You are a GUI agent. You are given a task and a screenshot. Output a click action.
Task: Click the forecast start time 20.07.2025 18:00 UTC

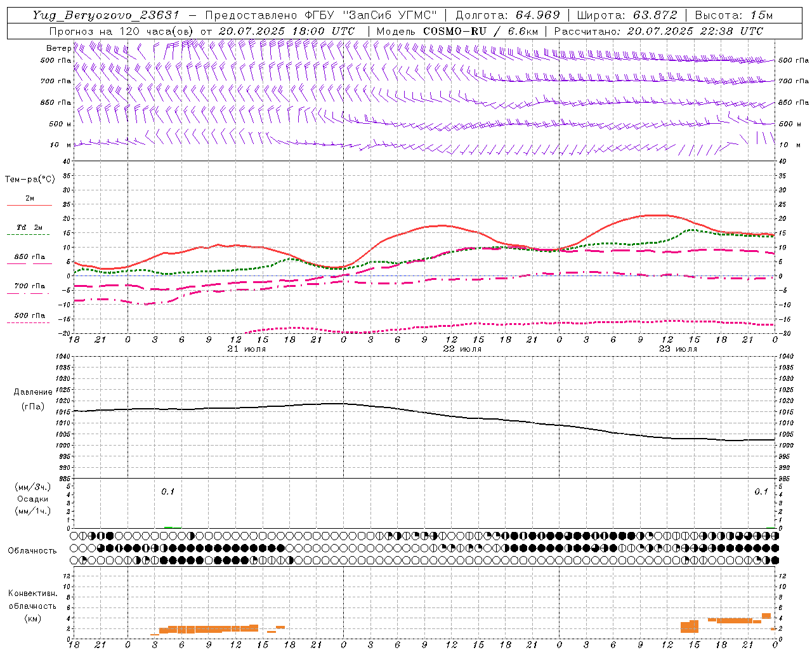[286, 31]
